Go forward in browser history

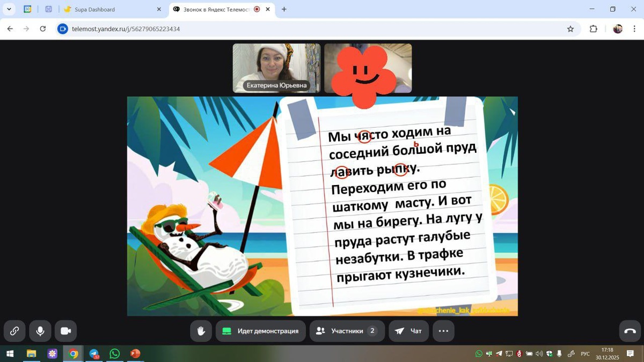pyautogui.click(x=26, y=29)
